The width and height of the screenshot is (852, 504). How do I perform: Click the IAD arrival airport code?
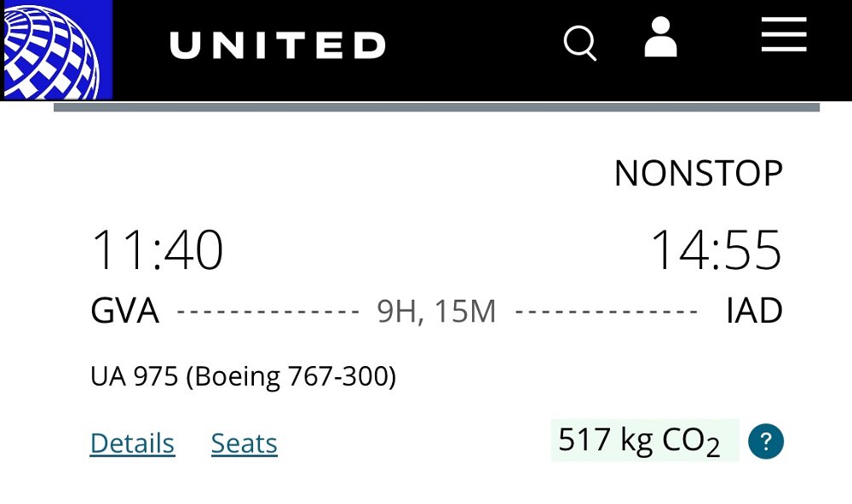(x=754, y=312)
